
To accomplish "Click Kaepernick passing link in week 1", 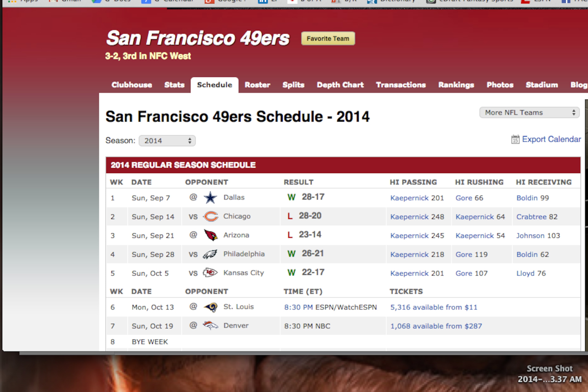I will point(410,198).
